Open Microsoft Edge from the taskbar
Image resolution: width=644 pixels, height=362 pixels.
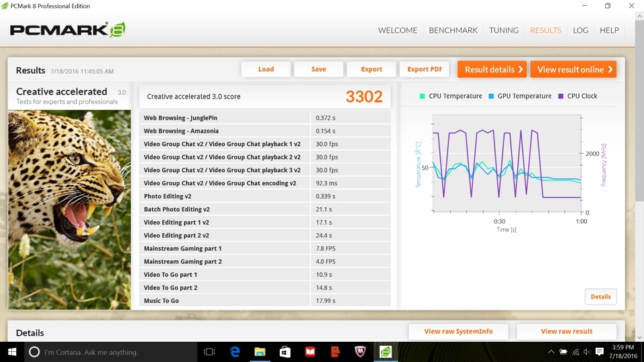click(235, 352)
